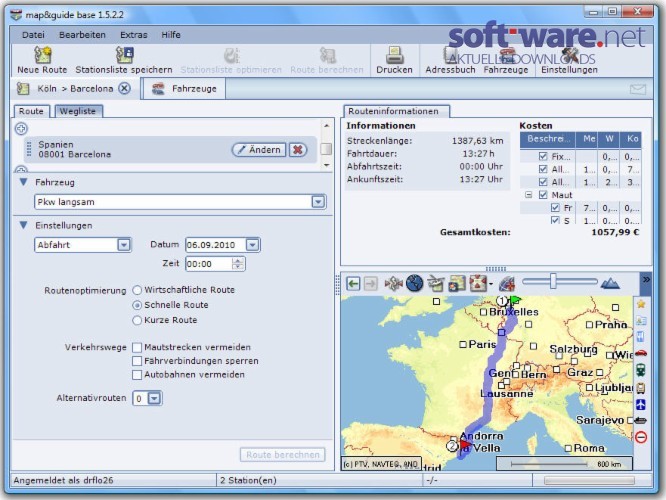Screen dimensions: 666x500
Task: Uncheck the Fr toll row checkbox
Action: click(x=555, y=207)
